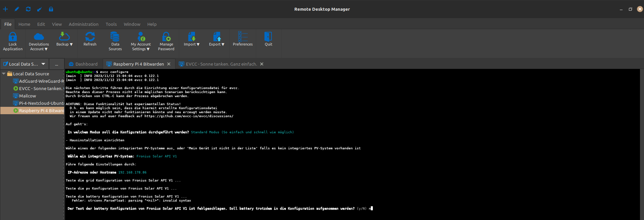Click the pencil edit icon in title bar
Screen dimensions: 644x220
[x=17, y=9]
